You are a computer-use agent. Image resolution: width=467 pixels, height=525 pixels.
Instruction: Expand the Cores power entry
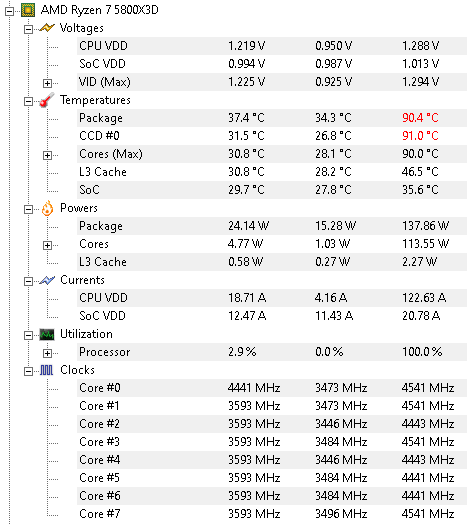pyautogui.click(x=48, y=245)
